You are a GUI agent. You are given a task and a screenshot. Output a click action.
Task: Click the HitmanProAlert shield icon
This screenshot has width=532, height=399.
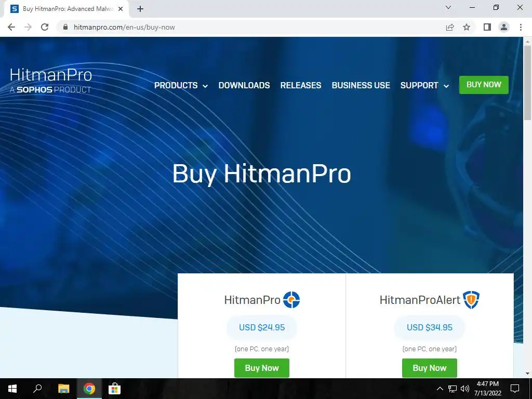point(471,300)
